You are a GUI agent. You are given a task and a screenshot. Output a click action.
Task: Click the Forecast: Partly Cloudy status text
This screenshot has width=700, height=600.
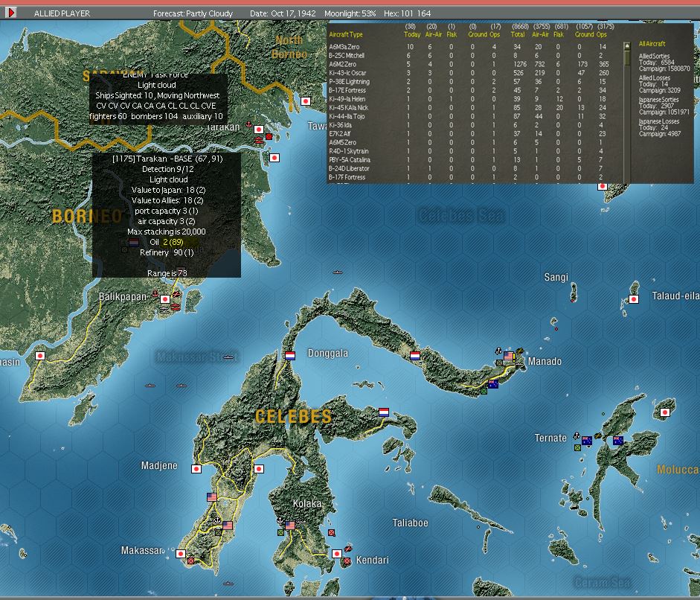point(193,13)
